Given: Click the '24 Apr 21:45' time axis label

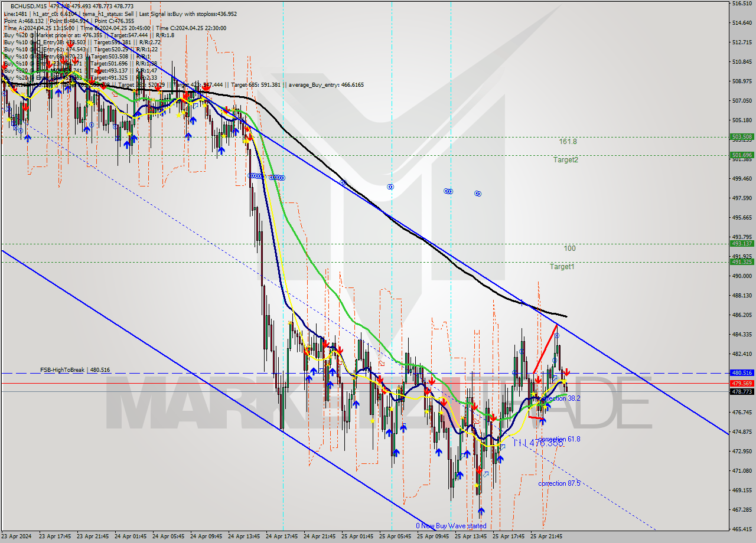Looking at the screenshot, I should [x=320, y=537].
